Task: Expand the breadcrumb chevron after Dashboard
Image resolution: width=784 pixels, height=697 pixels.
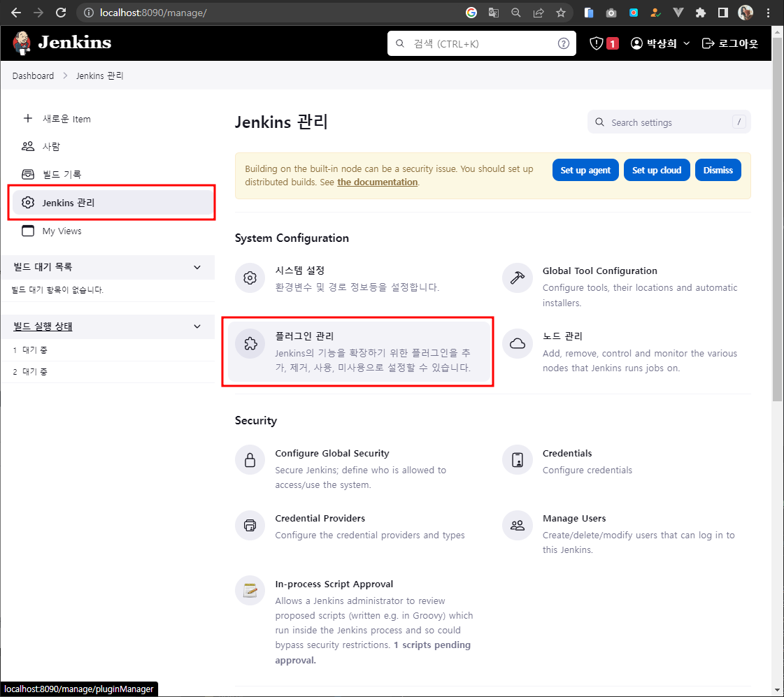Action: 65,76
